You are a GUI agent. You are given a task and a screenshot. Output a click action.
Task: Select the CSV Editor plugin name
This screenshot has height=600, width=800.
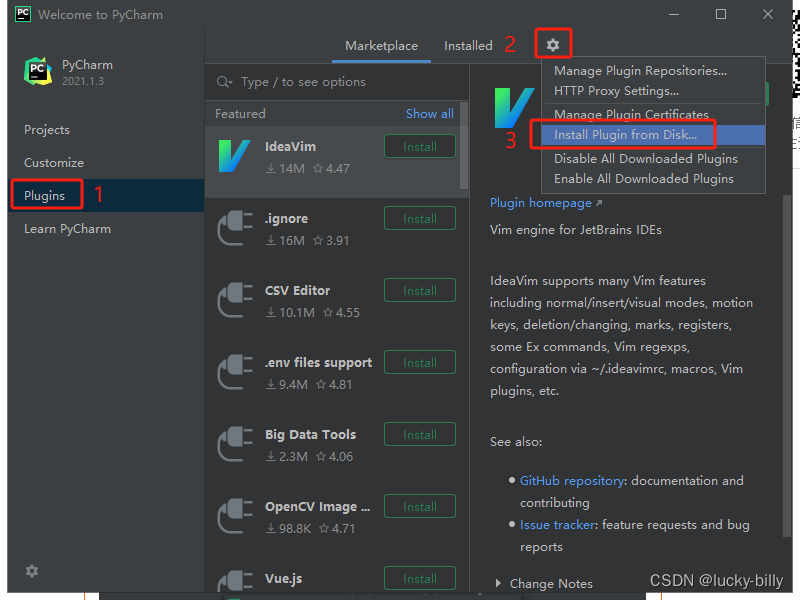point(297,290)
